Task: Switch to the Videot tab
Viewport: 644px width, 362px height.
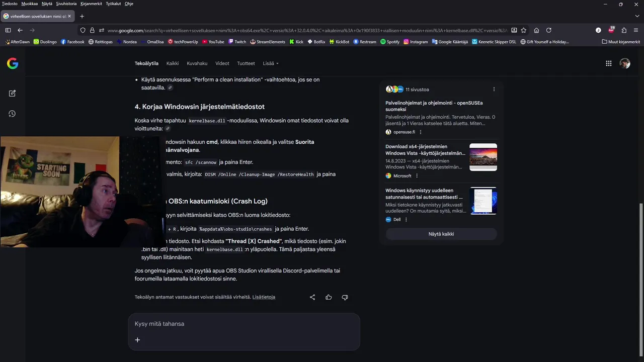Action: [222, 63]
